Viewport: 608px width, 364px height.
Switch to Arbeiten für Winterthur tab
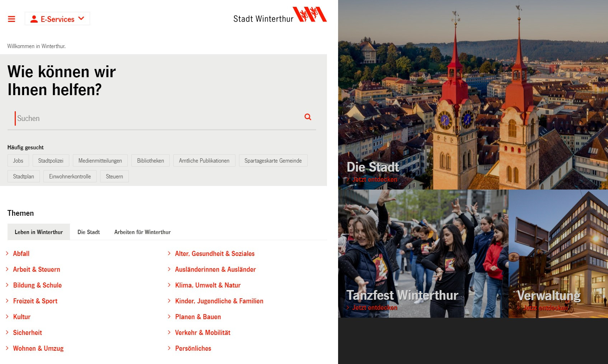pos(142,232)
